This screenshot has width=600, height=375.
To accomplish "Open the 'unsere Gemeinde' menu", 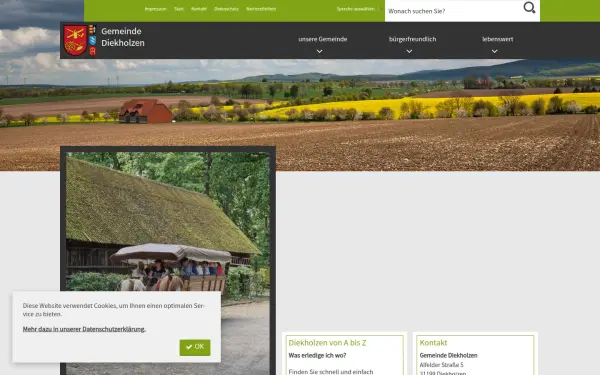I will [323, 39].
